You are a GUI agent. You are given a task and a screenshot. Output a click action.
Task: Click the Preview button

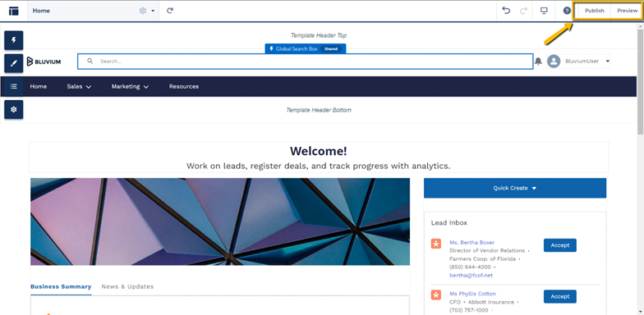627,11
